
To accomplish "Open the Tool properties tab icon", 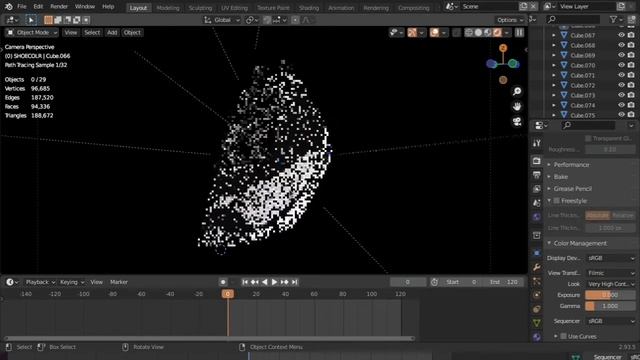I will pyautogui.click(x=537, y=143).
